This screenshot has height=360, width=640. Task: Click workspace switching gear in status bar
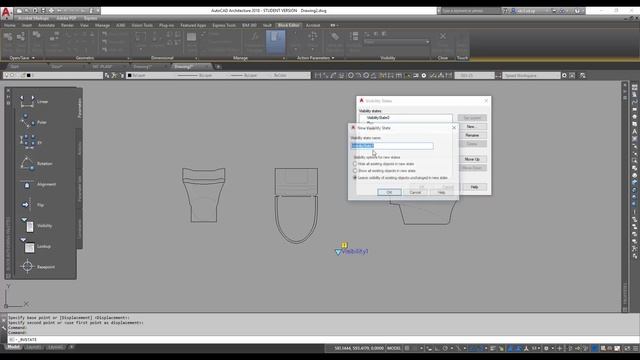coord(546,348)
